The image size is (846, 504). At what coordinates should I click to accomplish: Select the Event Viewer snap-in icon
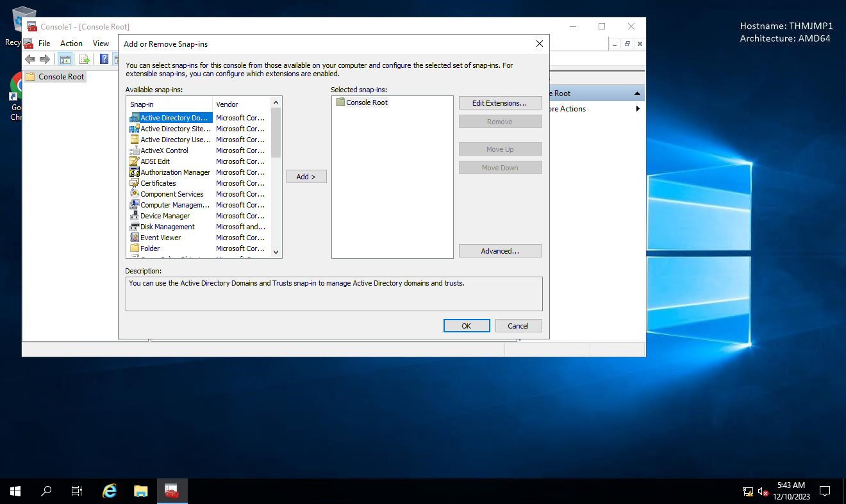[135, 238]
